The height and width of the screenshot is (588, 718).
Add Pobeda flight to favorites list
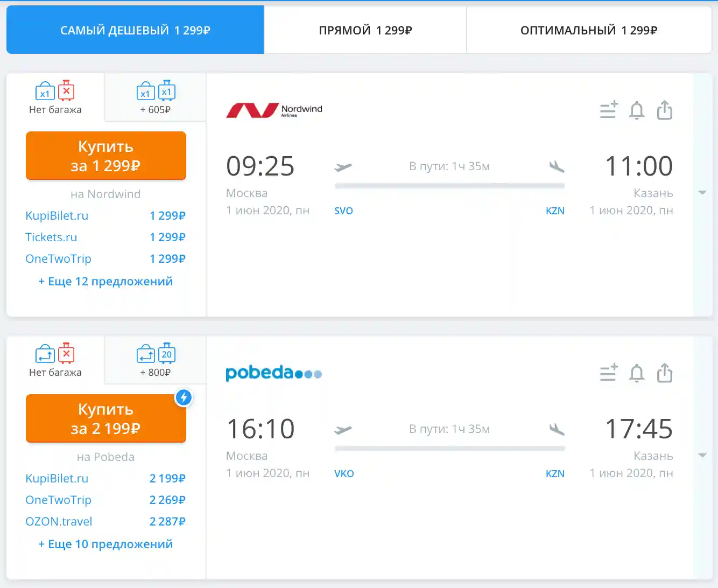click(x=609, y=373)
